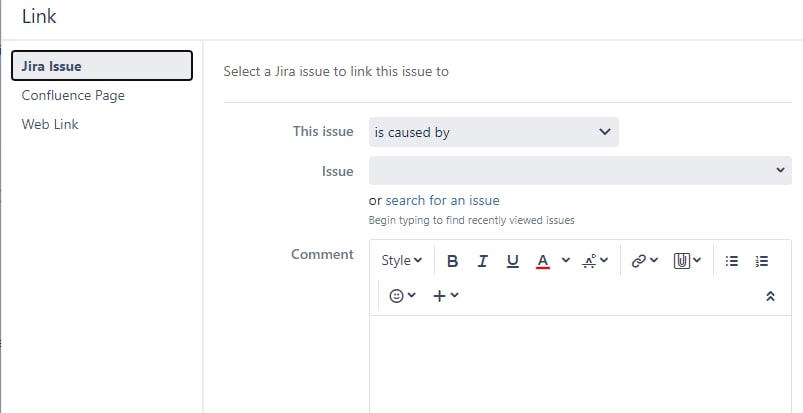This screenshot has width=803, height=413.
Task: Apply italic formatting to comment
Action: click(482, 261)
